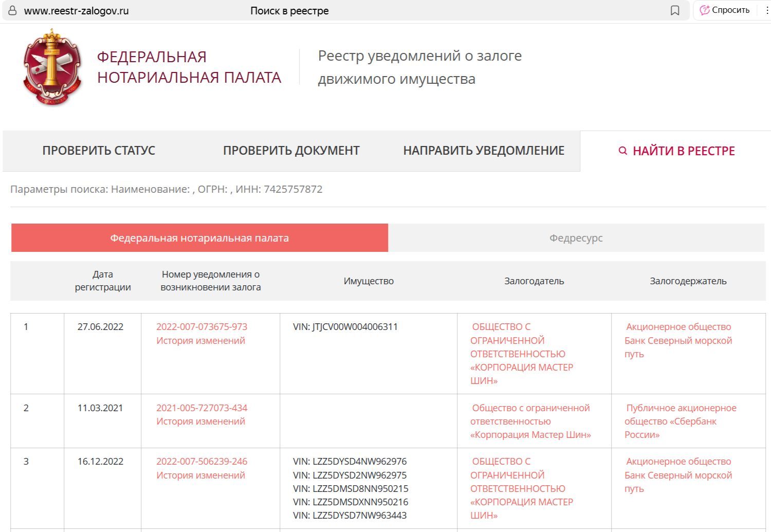Open pledgor link in row dated 16.12.2022
The height and width of the screenshot is (532, 771).
pyautogui.click(x=522, y=488)
